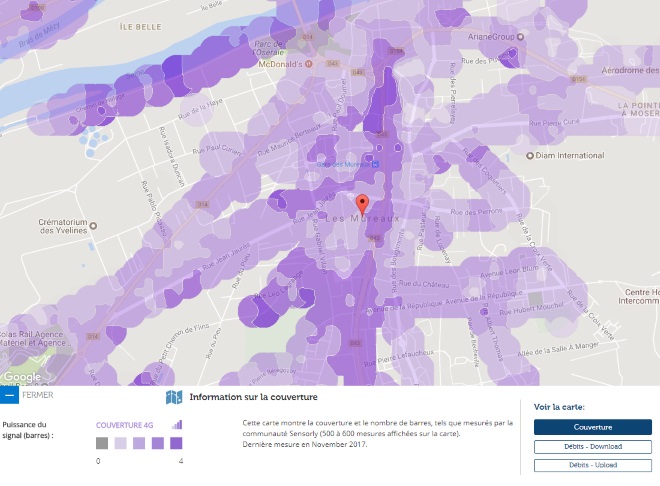Click the red location pin marker
The height and width of the screenshot is (486, 660).
pyautogui.click(x=362, y=205)
